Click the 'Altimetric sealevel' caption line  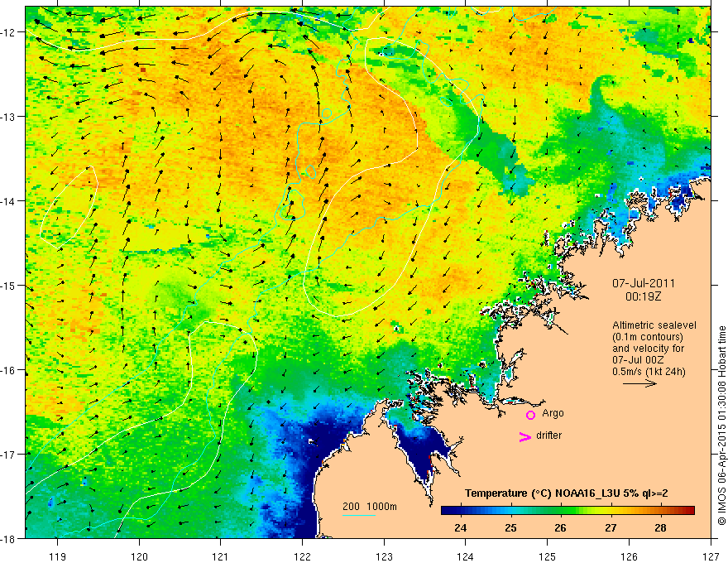click(654, 325)
